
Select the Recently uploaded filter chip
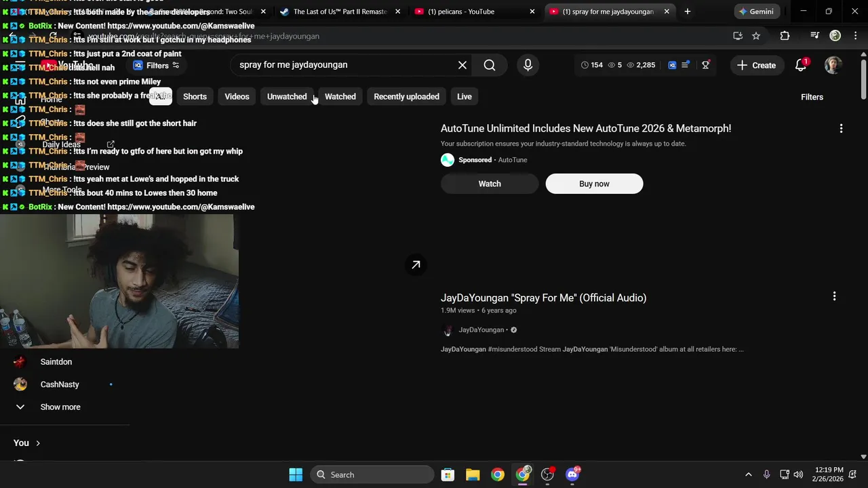tap(406, 96)
